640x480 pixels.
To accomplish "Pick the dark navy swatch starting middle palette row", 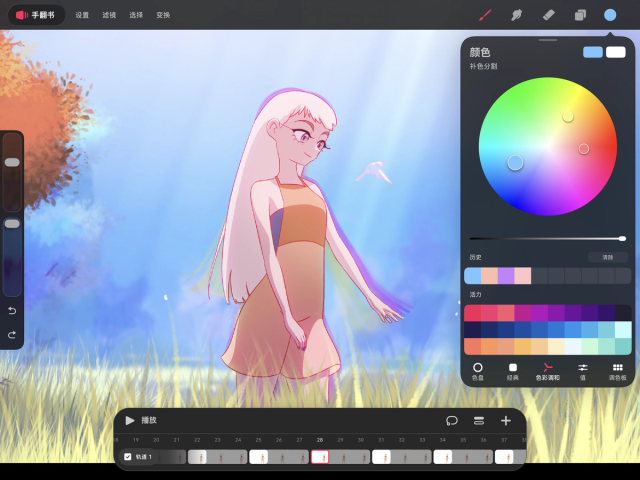I will click(473, 330).
